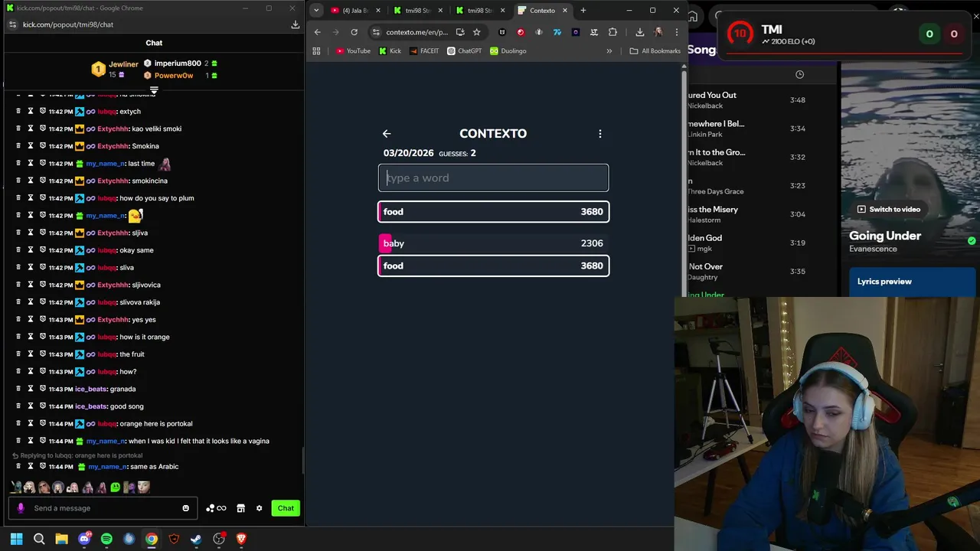Open Brave browser from the taskbar
The height and width of the screenshot is (551, 980).
[x=241, y=539]
